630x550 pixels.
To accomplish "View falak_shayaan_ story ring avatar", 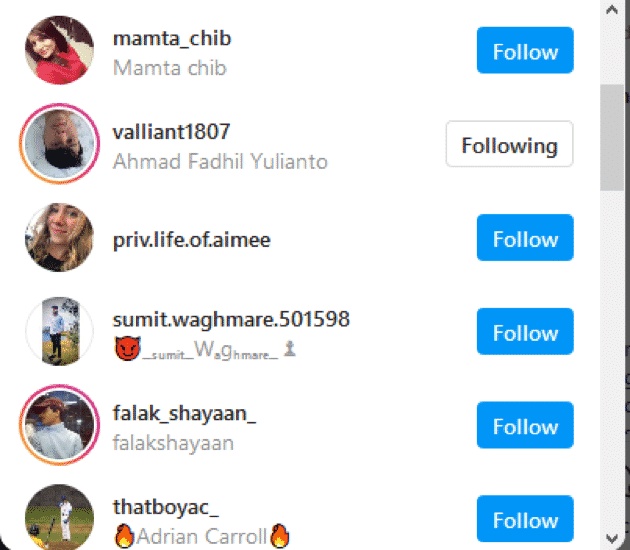I will click(59, 425).
